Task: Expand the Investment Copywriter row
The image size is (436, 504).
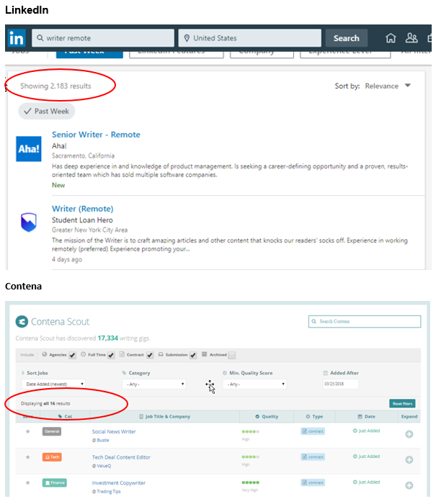Action: [409, 485]
